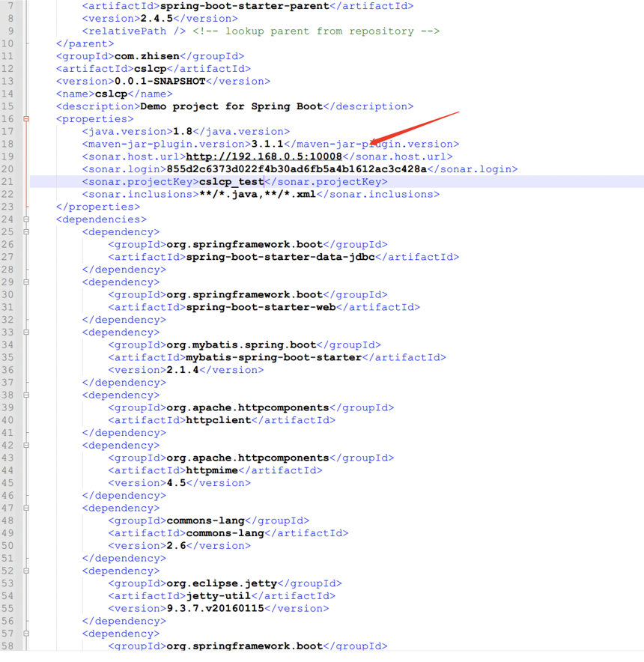Viewport: 644px width, 662px height.
Task: Collapse the dependency fold at line 42
Action: (x=26, y=446)
